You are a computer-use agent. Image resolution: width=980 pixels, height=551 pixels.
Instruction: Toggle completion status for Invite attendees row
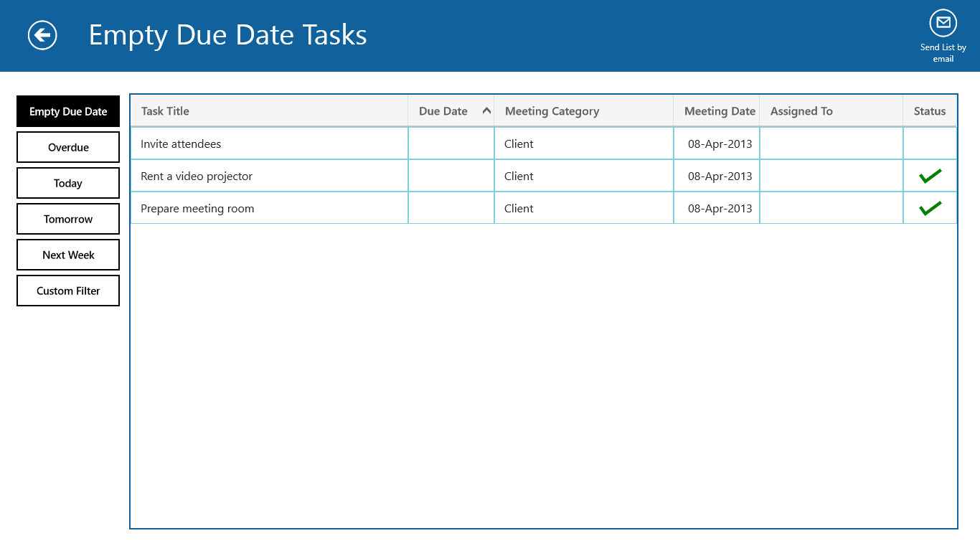(x=929, y=143)
